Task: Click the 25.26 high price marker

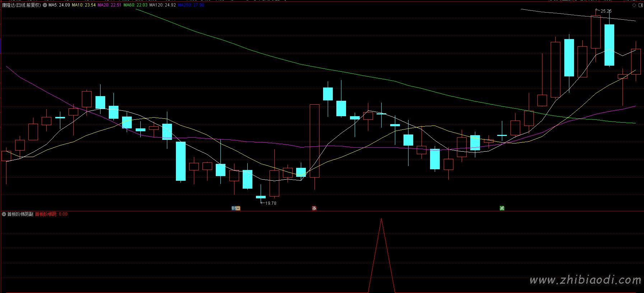Action: click(606, 11)
